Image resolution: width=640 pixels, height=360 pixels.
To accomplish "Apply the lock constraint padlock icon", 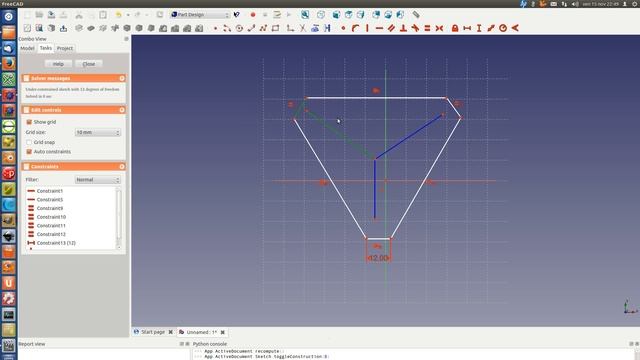I will (x=455, y=28).
